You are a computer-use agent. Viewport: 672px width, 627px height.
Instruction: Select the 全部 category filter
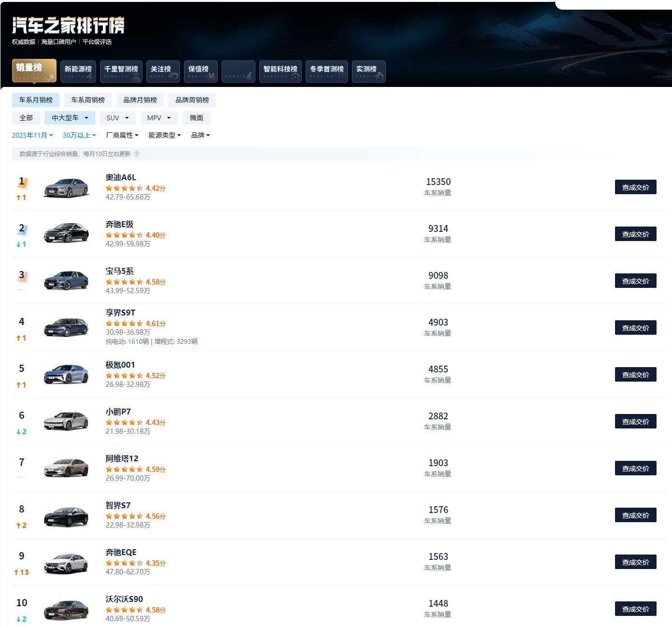point(26,117)
